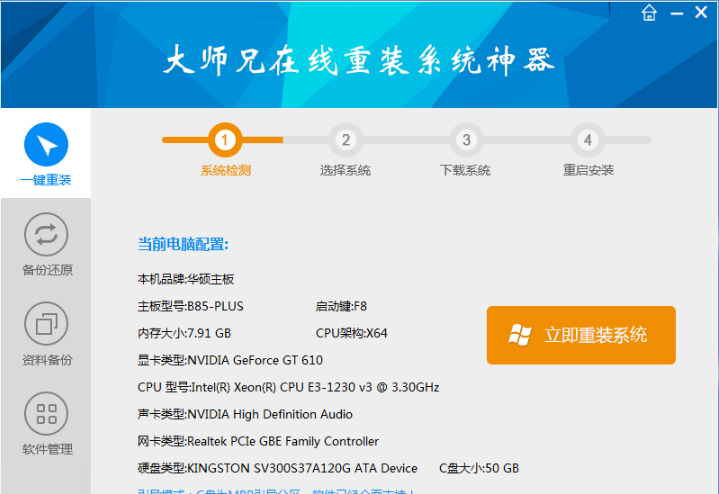This screenshot has height=494, width=719.
Task: Click the 内存大小:7.91 GB text
Action: point(184,333)
